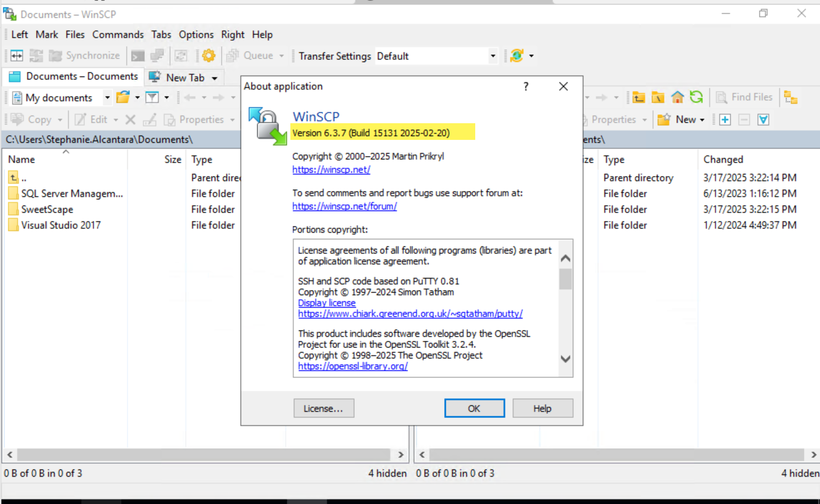Toggle the directory tree icon

(791, 98)
